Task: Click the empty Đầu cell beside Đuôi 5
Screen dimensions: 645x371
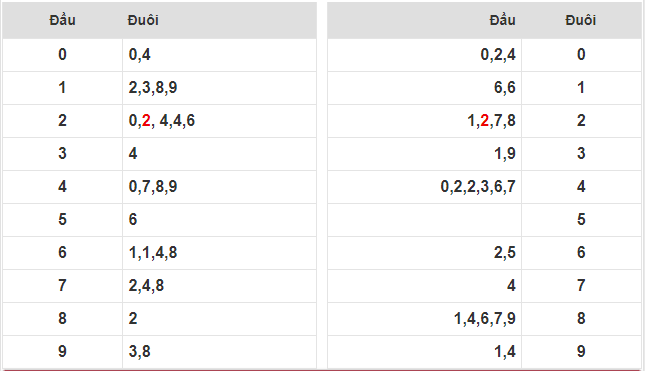Action: (425, 220)
